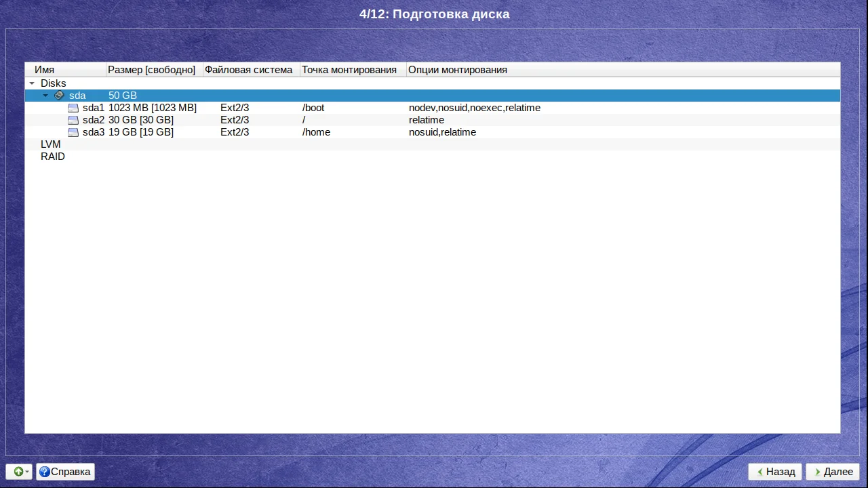Click the sda1 partition icon
The height and width of the screenshot is (488, 868).
(x=73, y=108)
